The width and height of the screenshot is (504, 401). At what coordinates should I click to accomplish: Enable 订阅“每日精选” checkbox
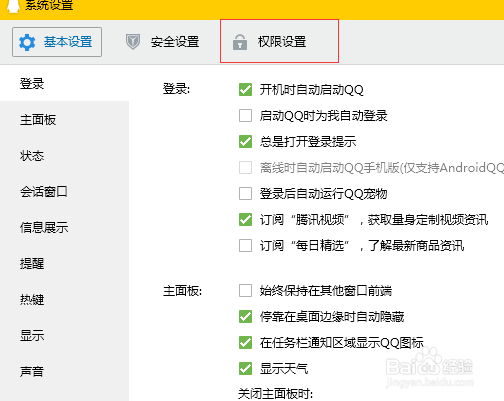point(245,245)
